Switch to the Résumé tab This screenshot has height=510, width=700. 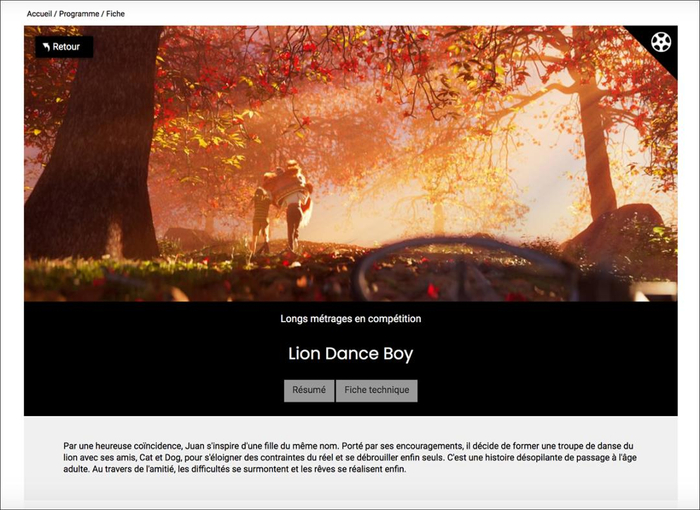click(309, 391)
